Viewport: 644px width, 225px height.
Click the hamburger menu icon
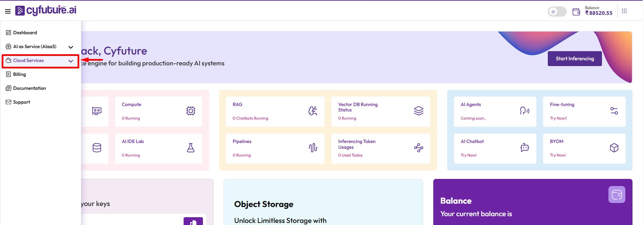tap(8, 11)
